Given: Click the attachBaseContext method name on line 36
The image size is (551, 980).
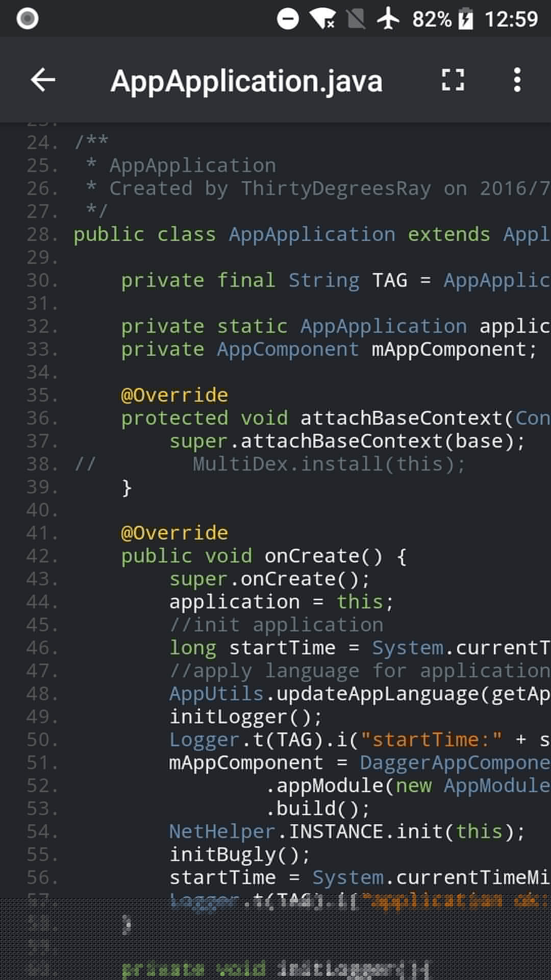Looking at the screenshot, I should [402, 418].
